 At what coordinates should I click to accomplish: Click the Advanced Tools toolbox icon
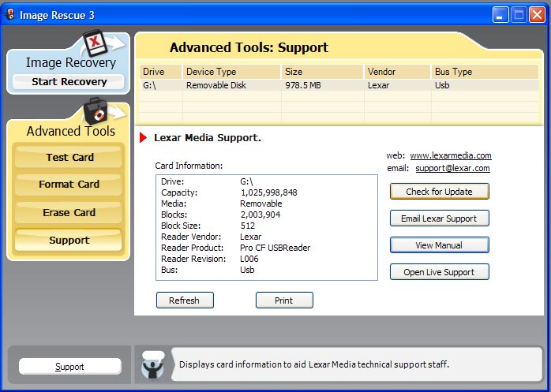pos(96,112)
